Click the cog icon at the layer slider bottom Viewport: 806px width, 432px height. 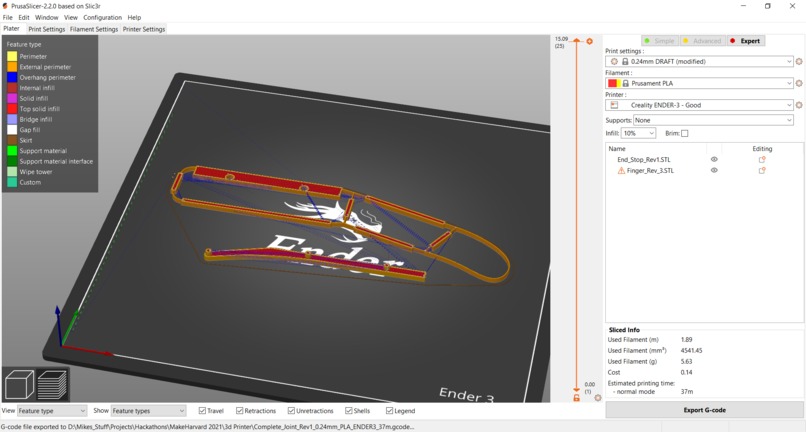598,398
